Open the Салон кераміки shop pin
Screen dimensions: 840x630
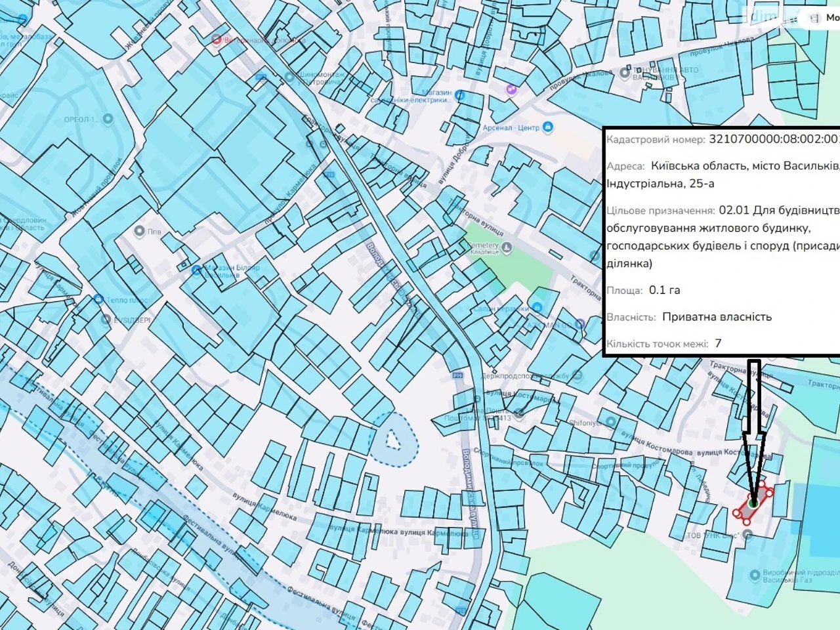pos(537,306)
